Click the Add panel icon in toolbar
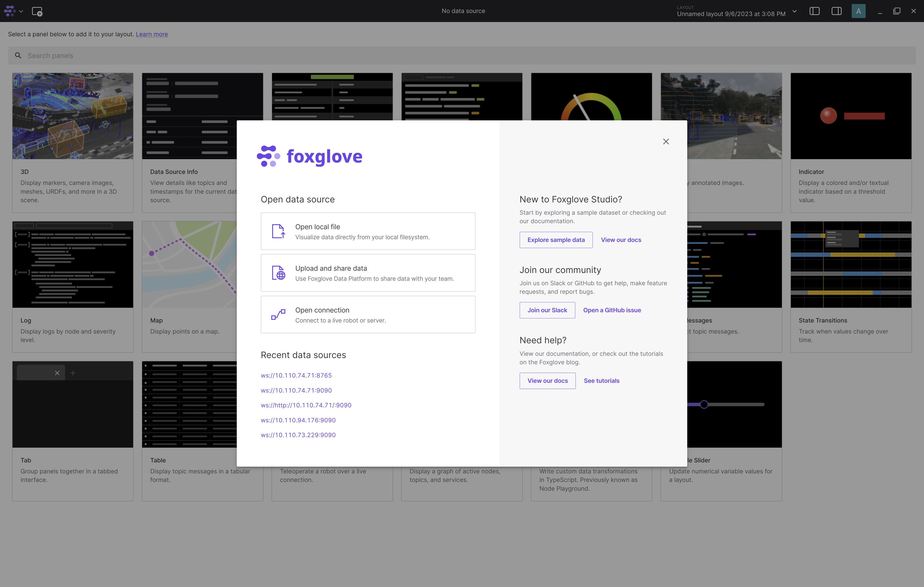 37,12
